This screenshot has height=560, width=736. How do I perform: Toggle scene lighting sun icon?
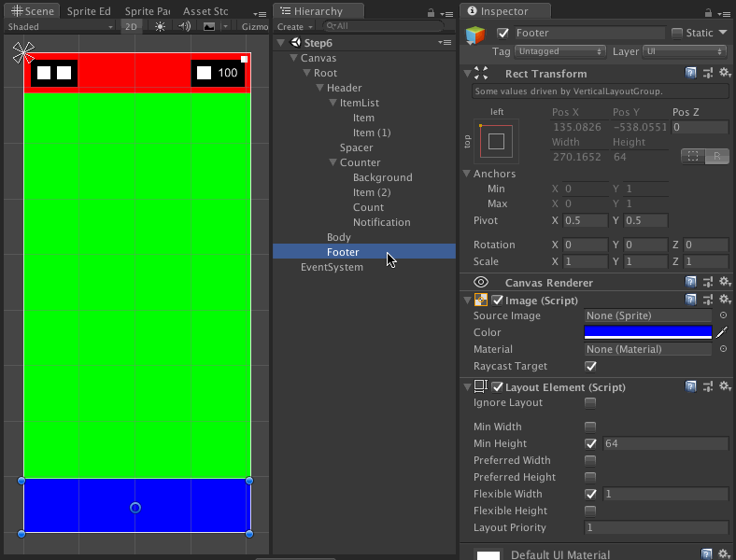click(x=160, y=27)
